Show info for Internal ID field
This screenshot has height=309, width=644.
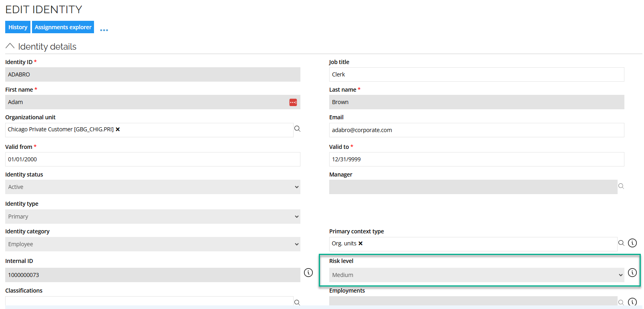point(308,273)
